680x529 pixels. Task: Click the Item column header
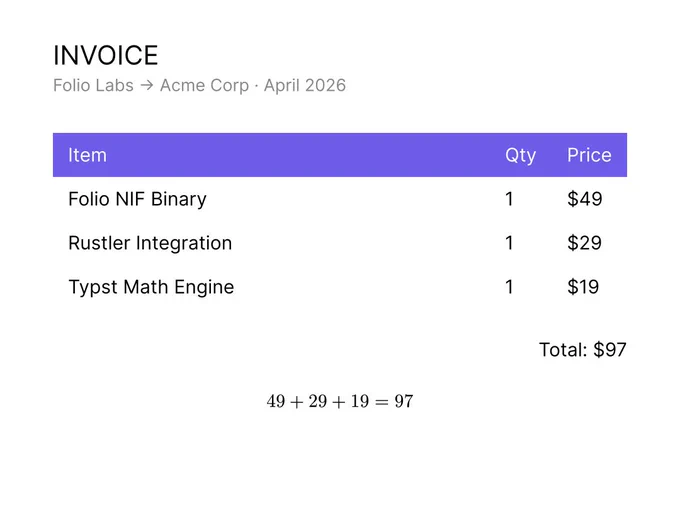(x=87, y=155)
